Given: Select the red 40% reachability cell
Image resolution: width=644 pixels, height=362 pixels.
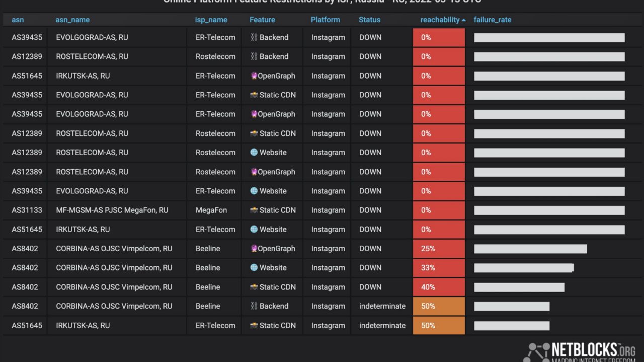Looking at the screenshot, I should (x=439, y=287).
